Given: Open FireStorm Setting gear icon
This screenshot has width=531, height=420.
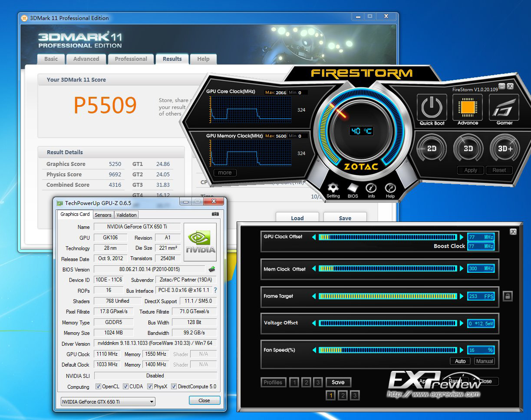Looking at the screenshot, I should [333, 188].
